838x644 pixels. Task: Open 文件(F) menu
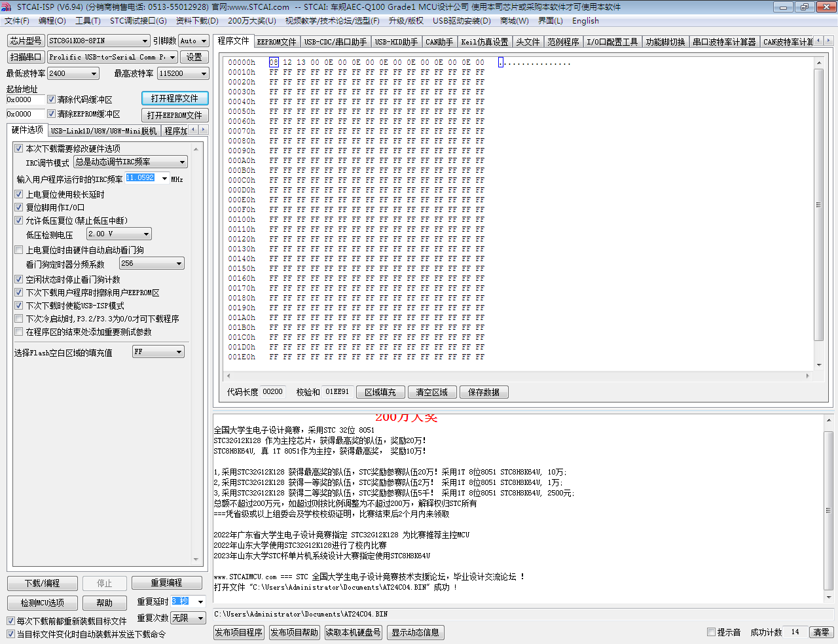point(17,21)
